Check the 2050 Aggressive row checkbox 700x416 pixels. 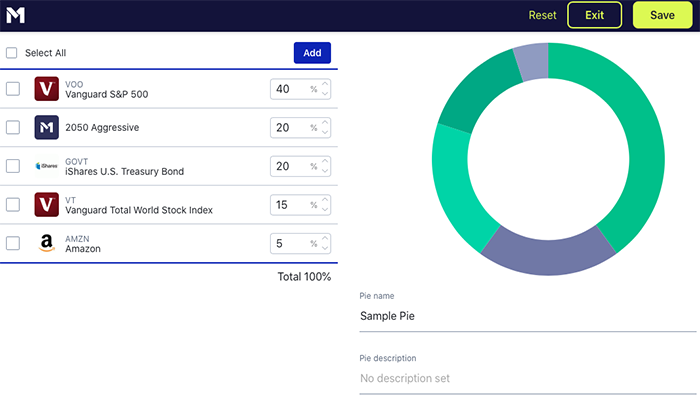[x=13, y=127]
